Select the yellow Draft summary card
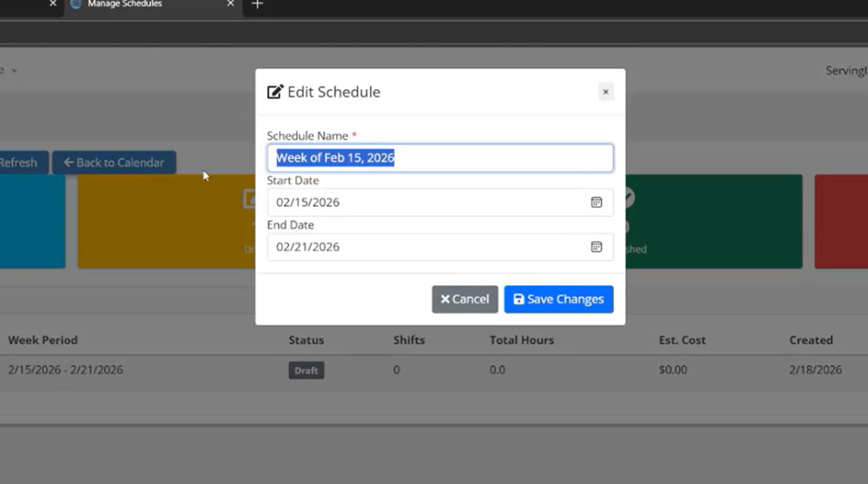The width and height of the screenshot is (868, 484). 164,222
